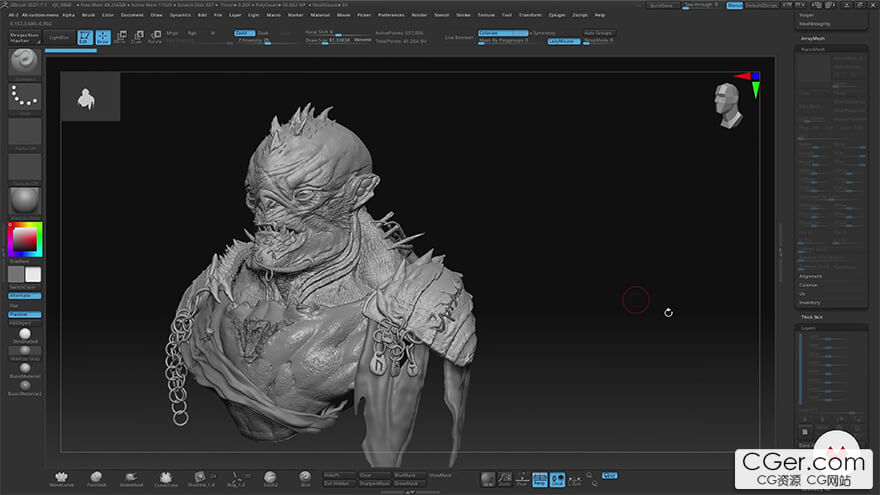Collapse the NanoMesh section

coord(813,49)
